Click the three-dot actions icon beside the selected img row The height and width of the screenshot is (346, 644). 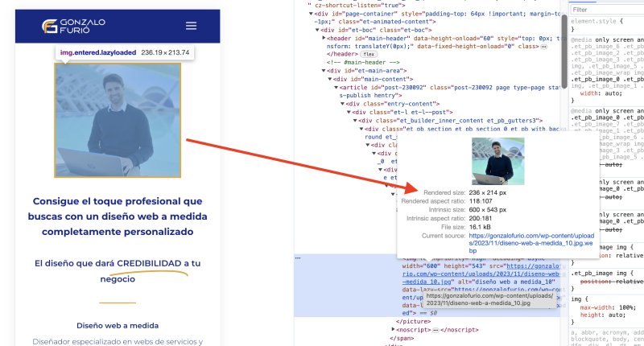(299, 257)
